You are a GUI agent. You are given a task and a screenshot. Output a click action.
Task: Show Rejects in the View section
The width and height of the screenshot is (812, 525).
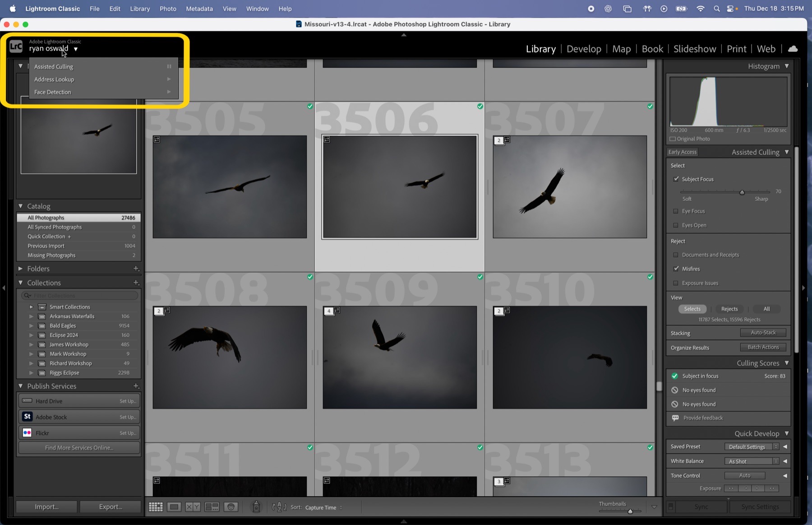(x=729, y=309)
